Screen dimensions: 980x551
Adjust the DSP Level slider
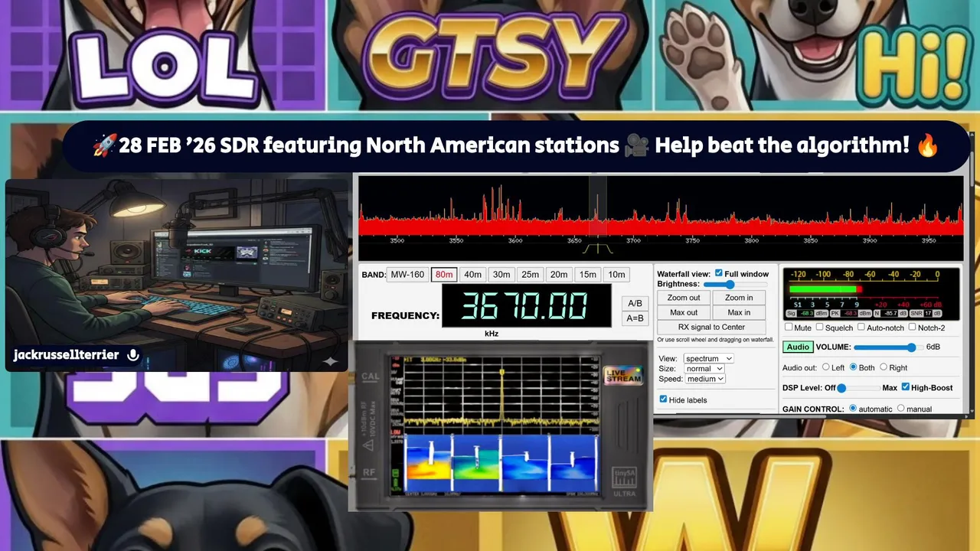point(858,388)
